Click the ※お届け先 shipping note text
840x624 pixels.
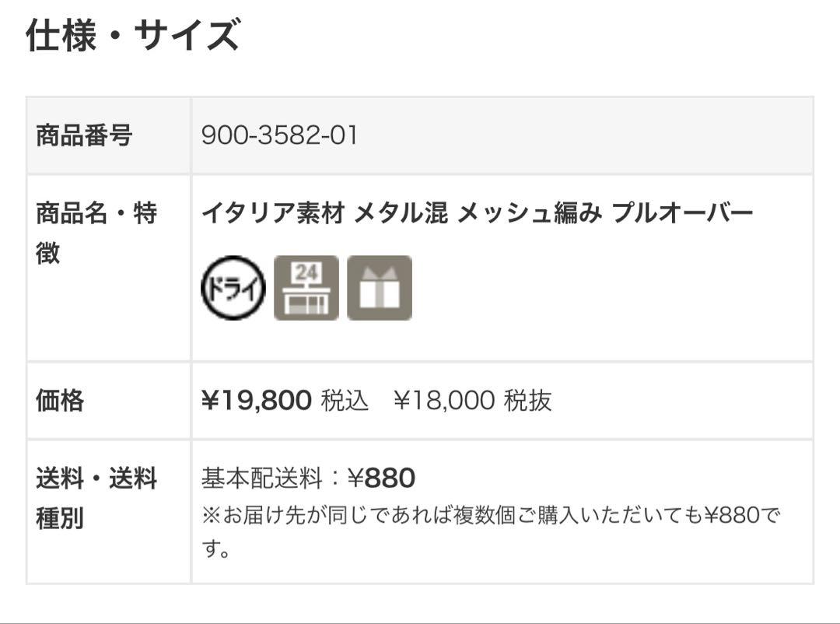pos(490,515)
